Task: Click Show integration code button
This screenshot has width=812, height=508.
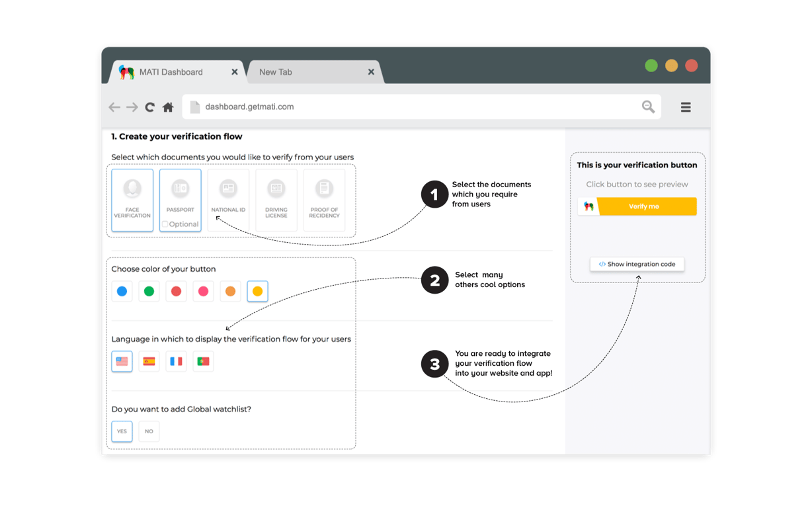Action: (637, 264)
